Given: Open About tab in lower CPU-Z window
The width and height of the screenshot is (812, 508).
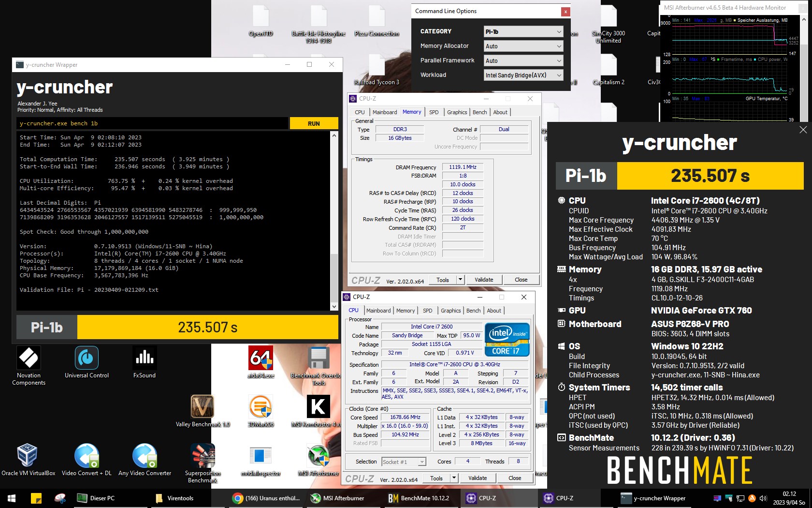Looking at the screenshot, I should pos(494,311).
